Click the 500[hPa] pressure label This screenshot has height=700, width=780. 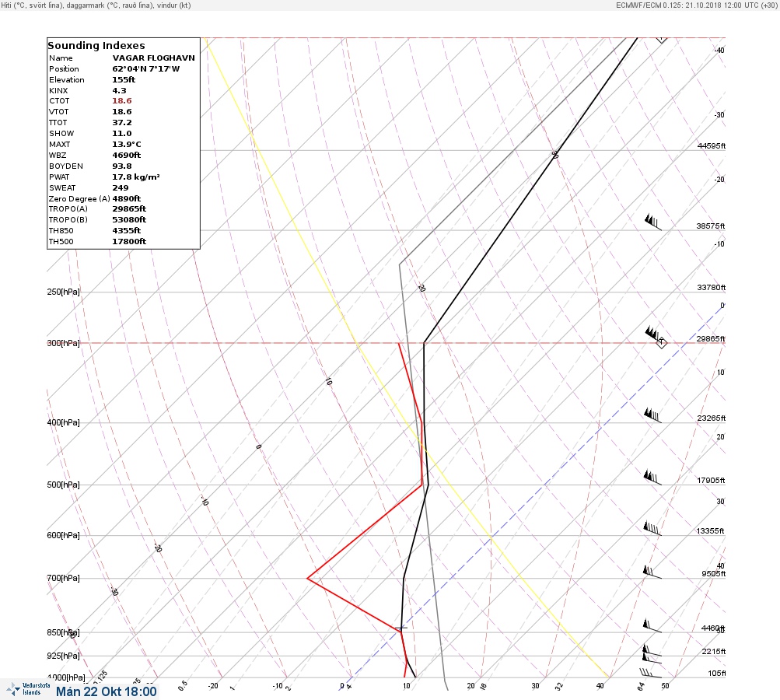(63, 485)
